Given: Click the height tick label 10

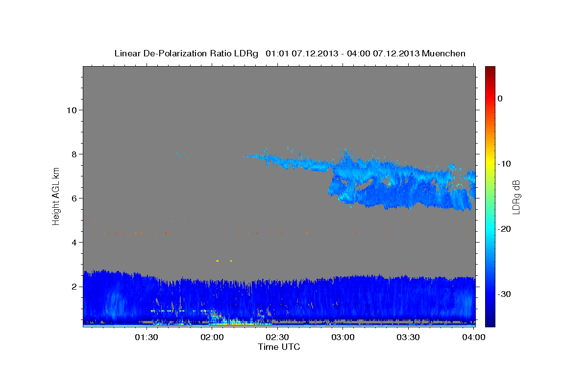Looking at the screenshot, I should coord(72,110).
